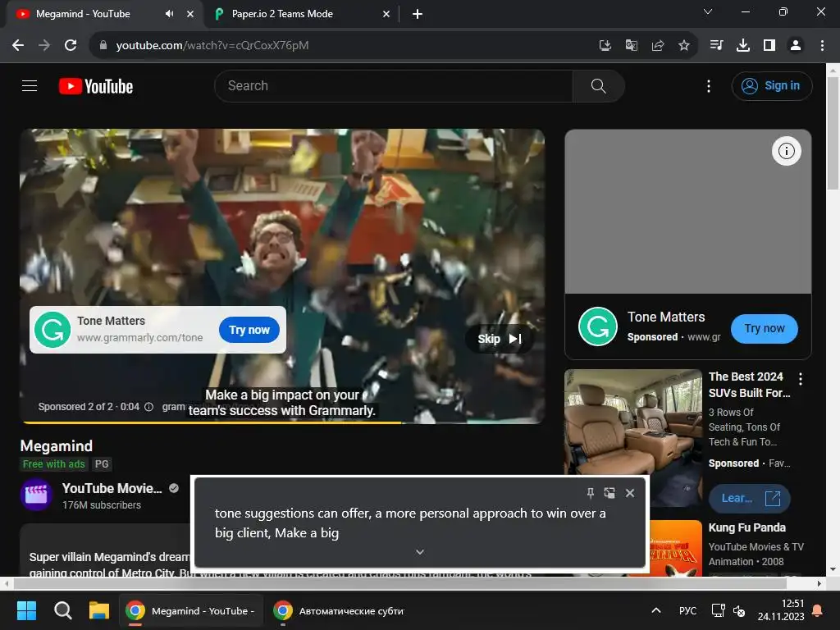Open Chrome downloads icon
The height and width of the screenshot is (630, 840).
click(x=742, y=45)
